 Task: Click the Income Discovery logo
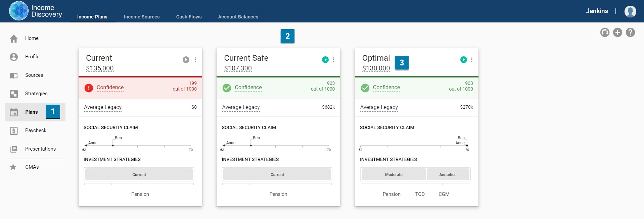coord(36,11)
